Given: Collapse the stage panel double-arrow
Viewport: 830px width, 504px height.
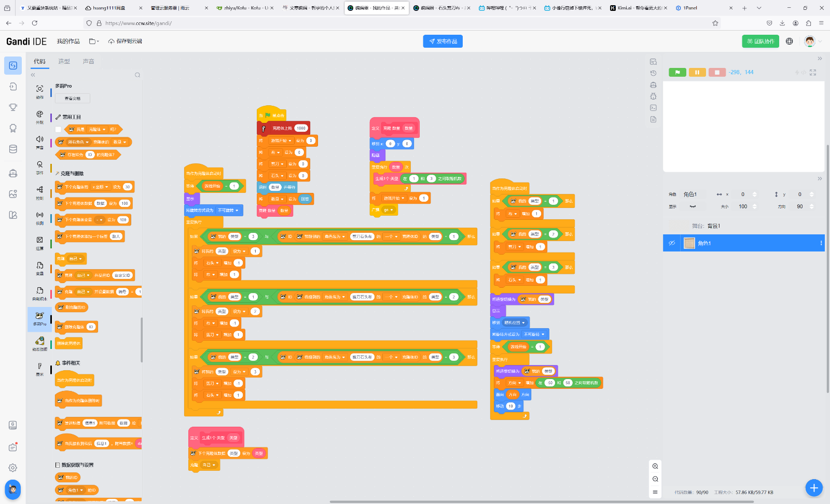Looking at the screenshot, I should tap(820, 59).
